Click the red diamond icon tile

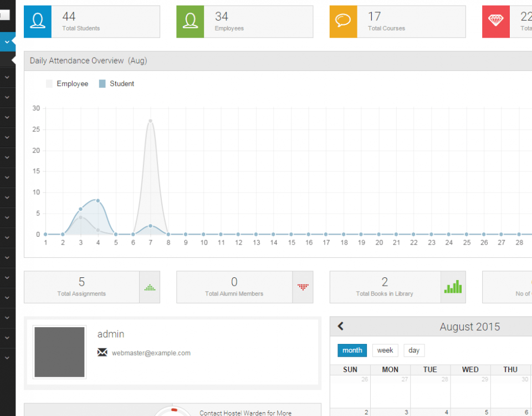click(496, 22)
